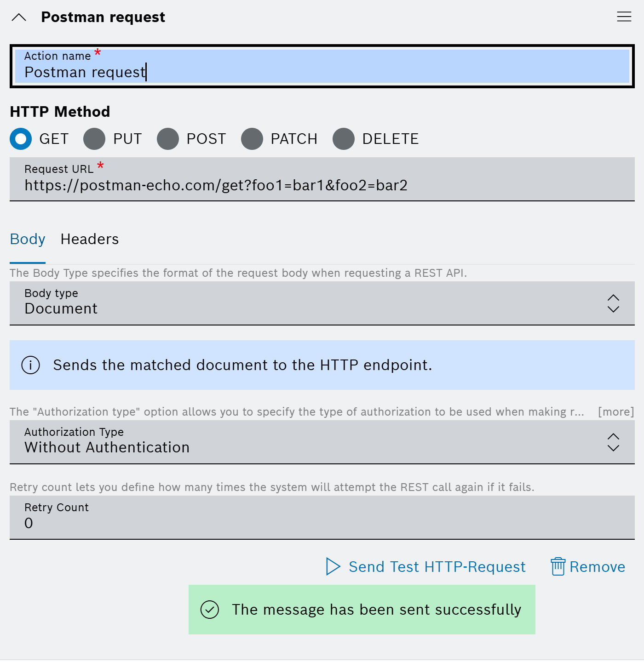Click the Body type up-down arrows
This screenshot has width=644, height=662.
tap(613, 303)
